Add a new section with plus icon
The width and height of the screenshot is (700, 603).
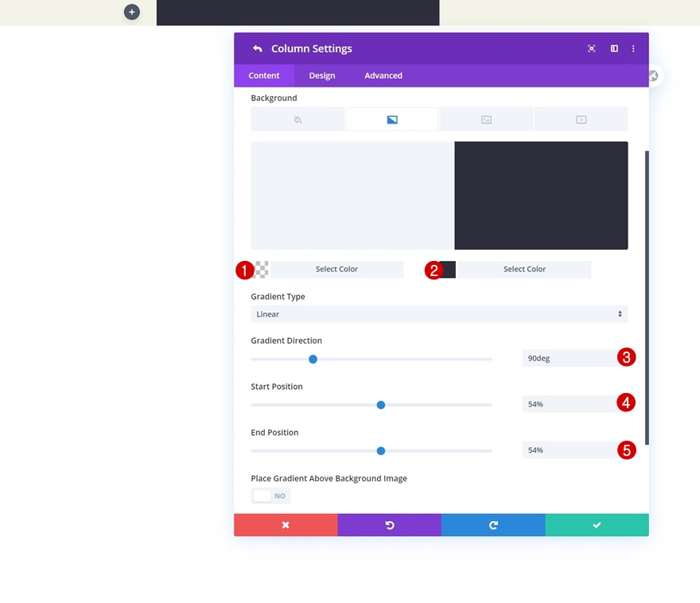click(x=132, y=12)
